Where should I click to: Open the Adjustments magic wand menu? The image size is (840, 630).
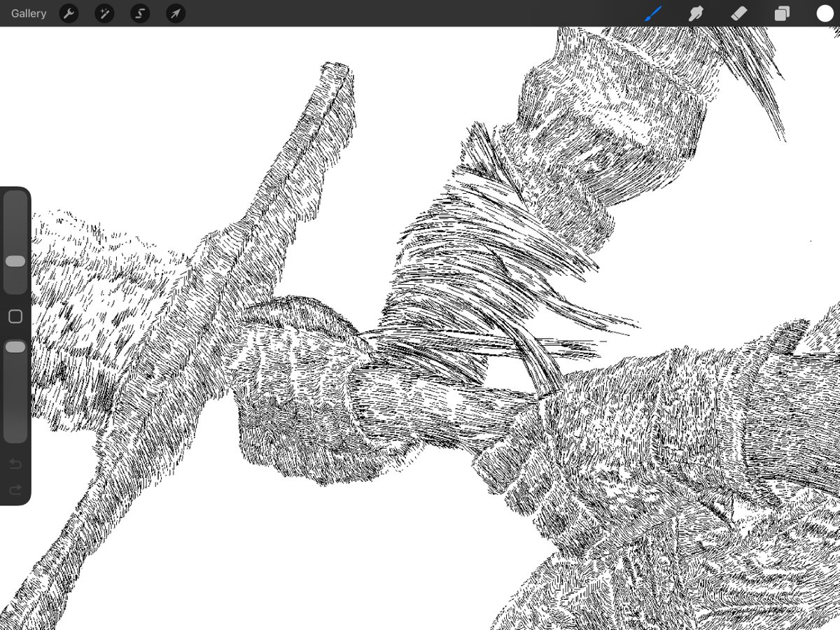pos(104,13)
